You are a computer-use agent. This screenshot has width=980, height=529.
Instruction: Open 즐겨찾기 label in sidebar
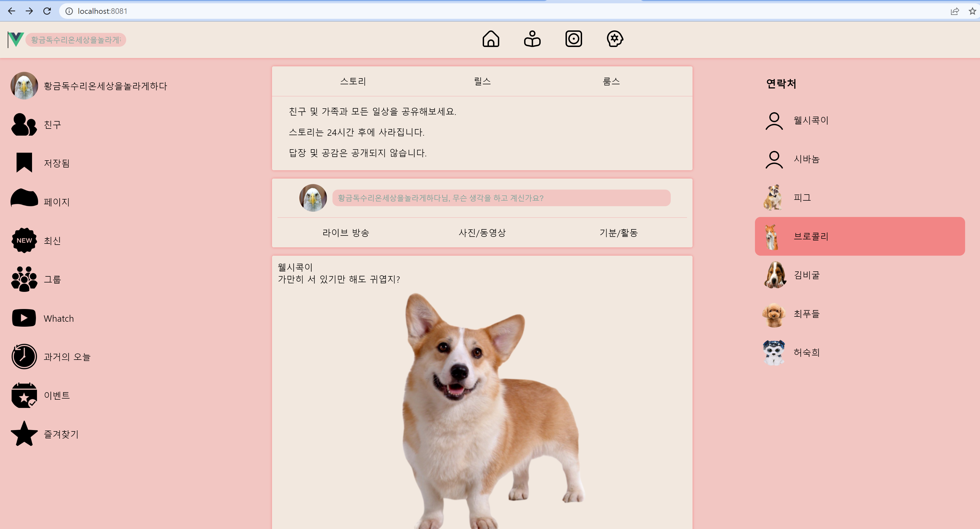(x=61, y=434)
